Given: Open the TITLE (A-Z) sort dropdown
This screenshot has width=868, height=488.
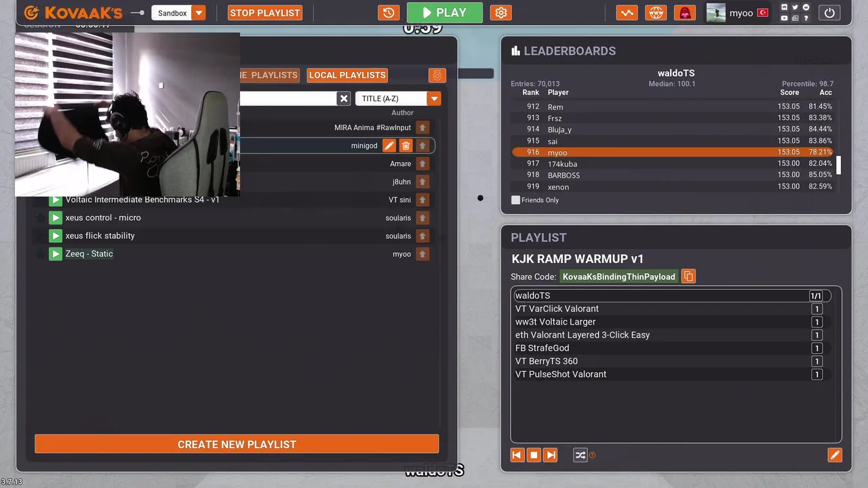Looking at the screenshot, I should pyautogui.click(x=434, y=99).
